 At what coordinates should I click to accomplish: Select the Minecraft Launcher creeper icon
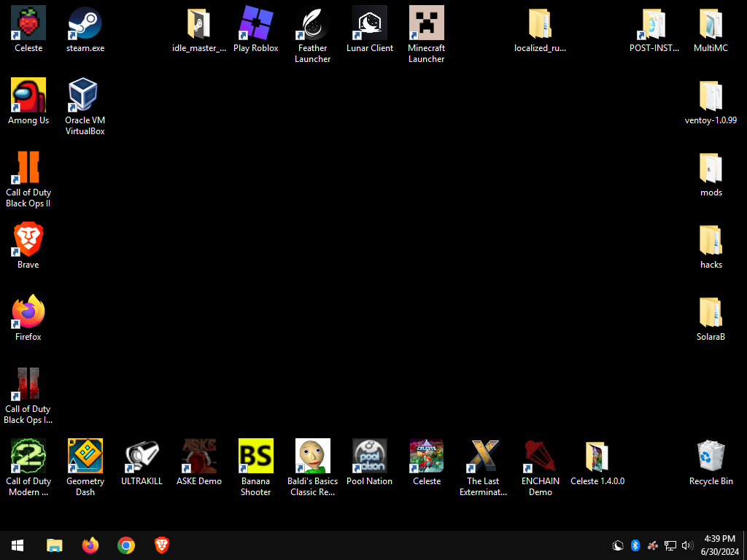tap(426, 23)
